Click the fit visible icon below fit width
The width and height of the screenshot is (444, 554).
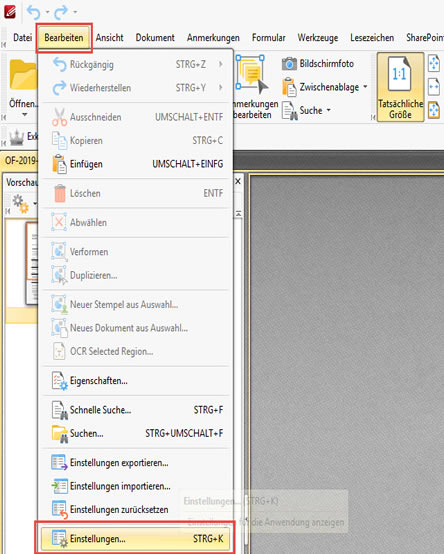point(434,110)
